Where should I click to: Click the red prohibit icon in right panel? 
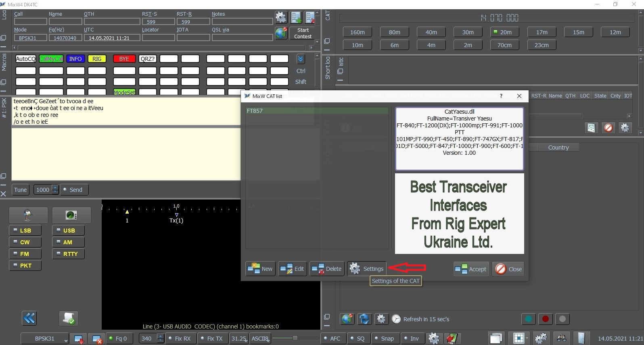[608, 128]
